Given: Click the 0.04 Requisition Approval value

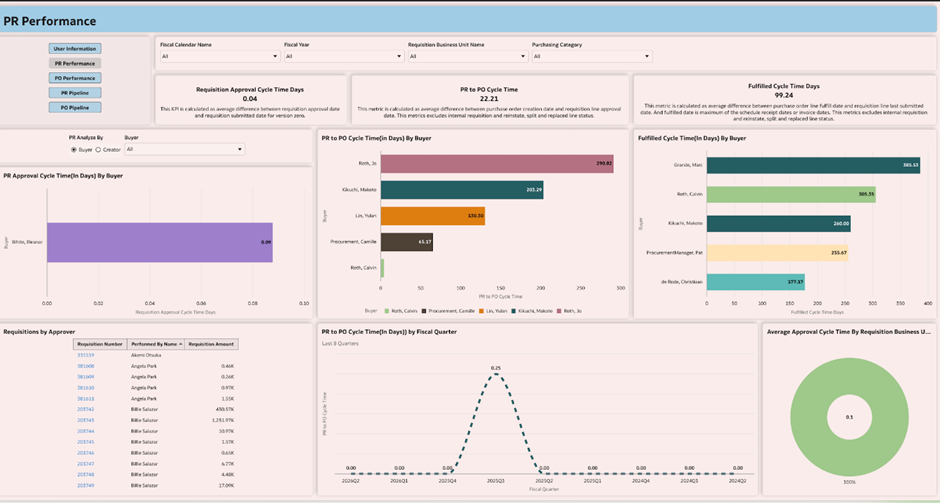Looking at the screenshot, I should tap(250, 98).
